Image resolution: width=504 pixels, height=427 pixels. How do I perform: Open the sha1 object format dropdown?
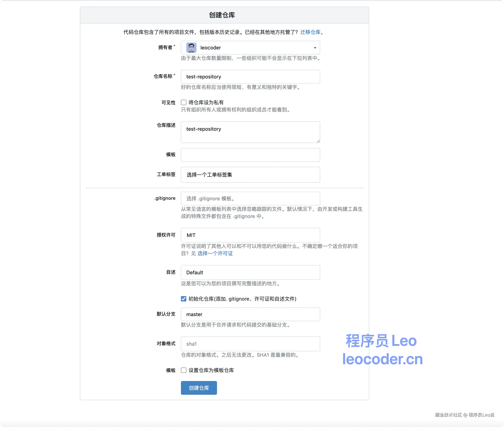(x=250, y=344)
